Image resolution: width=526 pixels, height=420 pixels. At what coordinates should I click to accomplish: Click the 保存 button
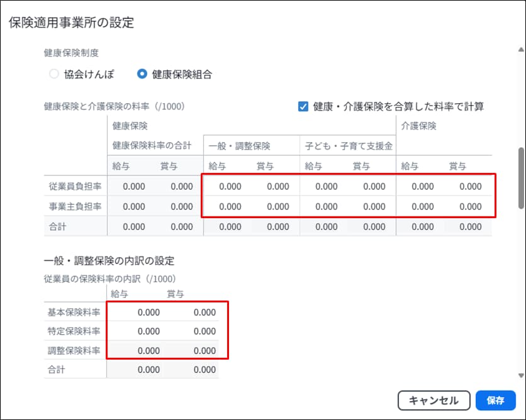496,401
